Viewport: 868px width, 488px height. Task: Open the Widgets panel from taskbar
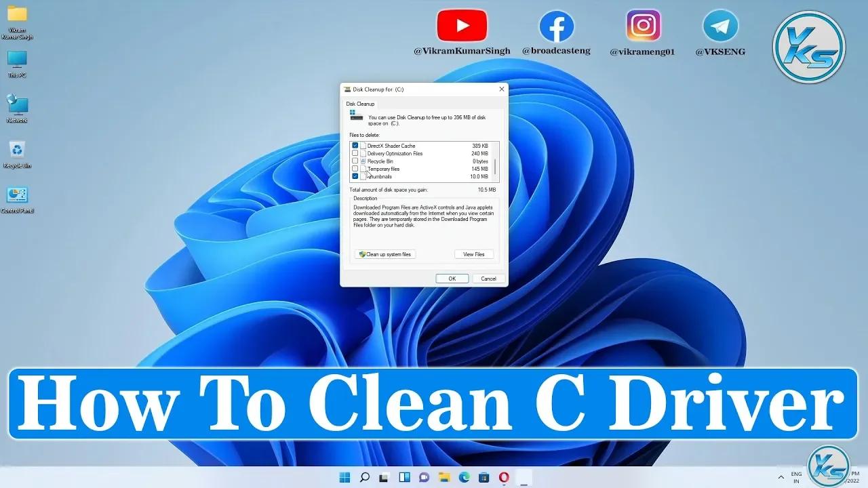click(405, 477)
